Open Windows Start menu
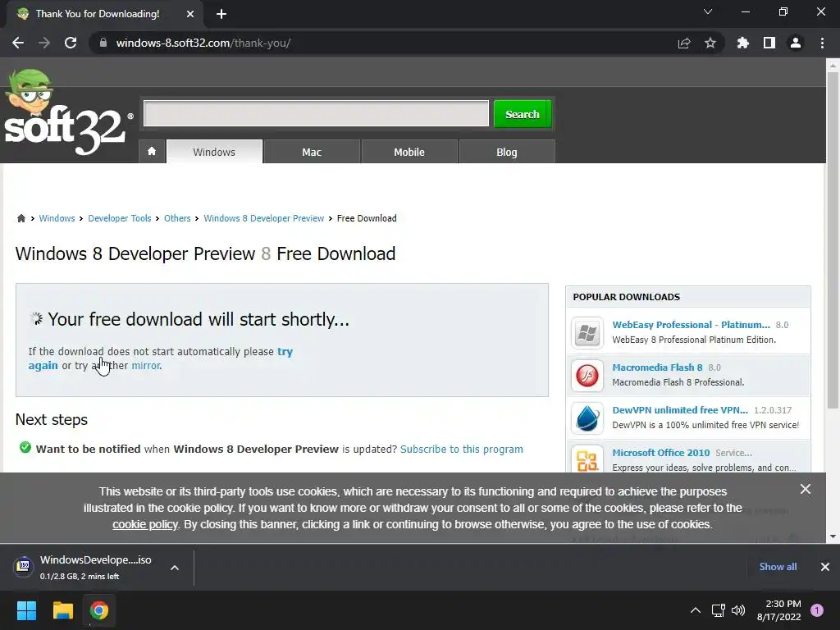 (x=26, y=610)
